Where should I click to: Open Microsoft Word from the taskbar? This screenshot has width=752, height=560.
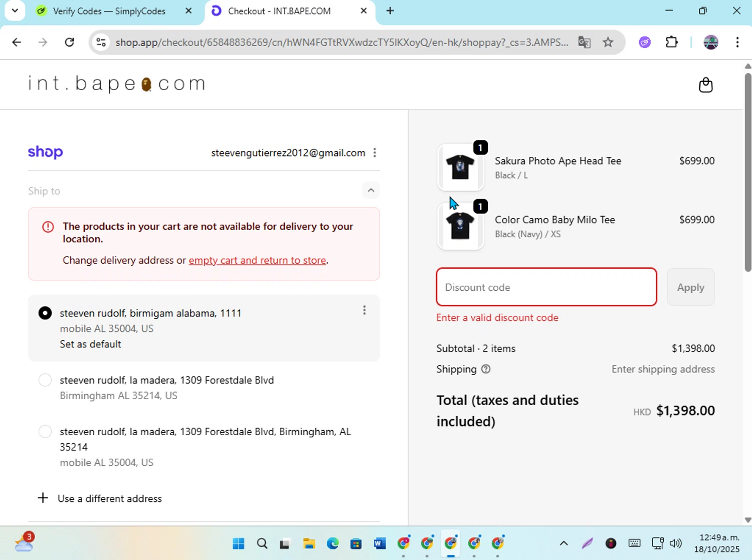(x=380, y=543)
